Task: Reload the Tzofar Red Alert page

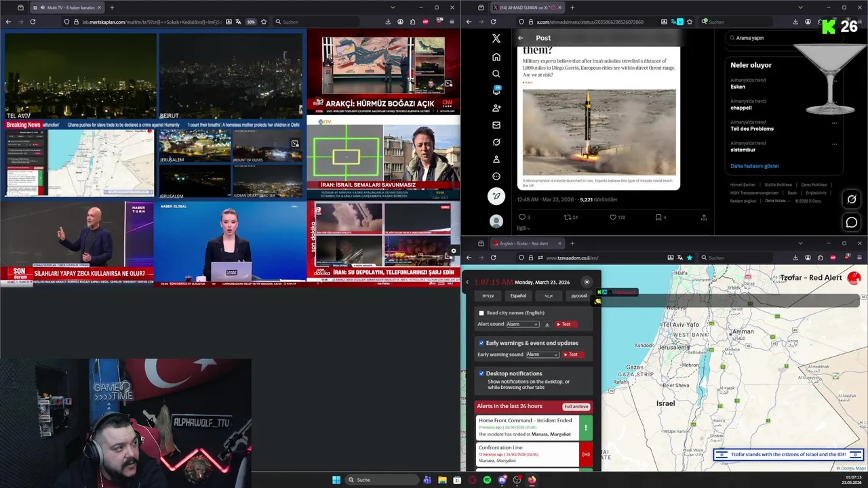Action: point(493,258)
